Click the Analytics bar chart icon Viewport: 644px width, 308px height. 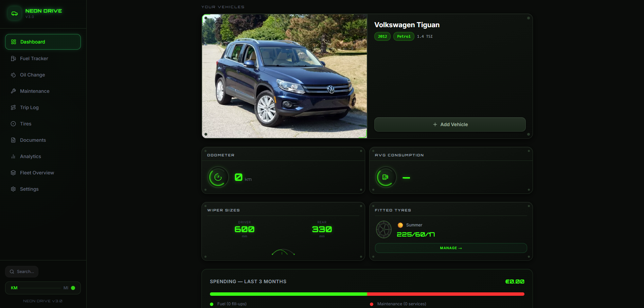13,156
